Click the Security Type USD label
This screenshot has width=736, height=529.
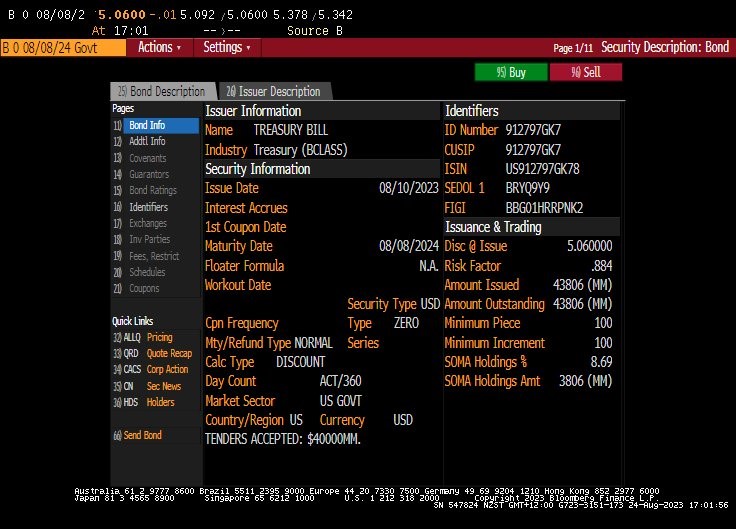(x=393, y=304)
